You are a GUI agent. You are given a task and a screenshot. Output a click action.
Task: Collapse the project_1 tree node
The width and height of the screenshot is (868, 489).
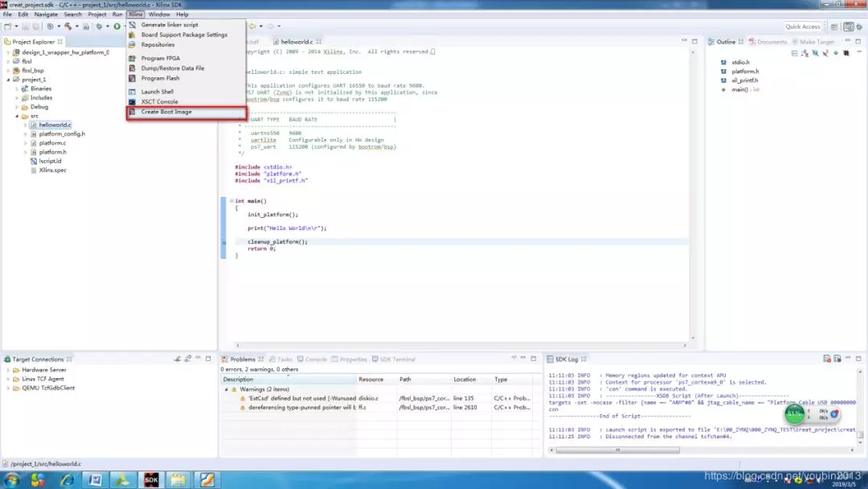click(x=8, y=80)
